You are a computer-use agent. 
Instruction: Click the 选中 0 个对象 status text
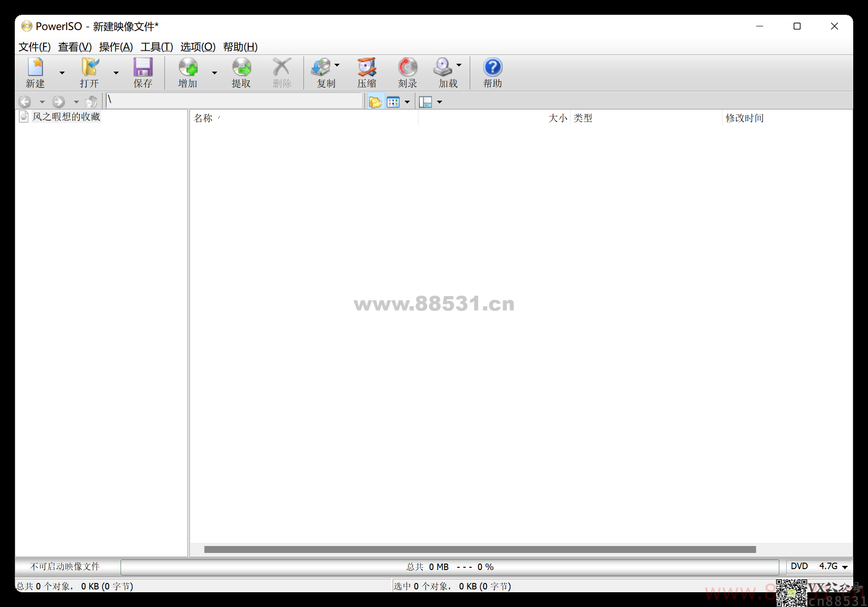click(452, 586)
